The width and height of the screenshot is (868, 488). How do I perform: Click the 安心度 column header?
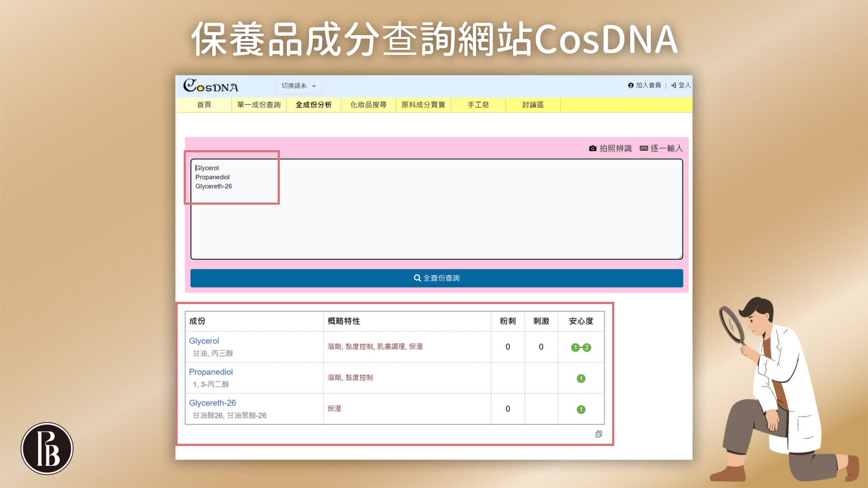(581, 321)
